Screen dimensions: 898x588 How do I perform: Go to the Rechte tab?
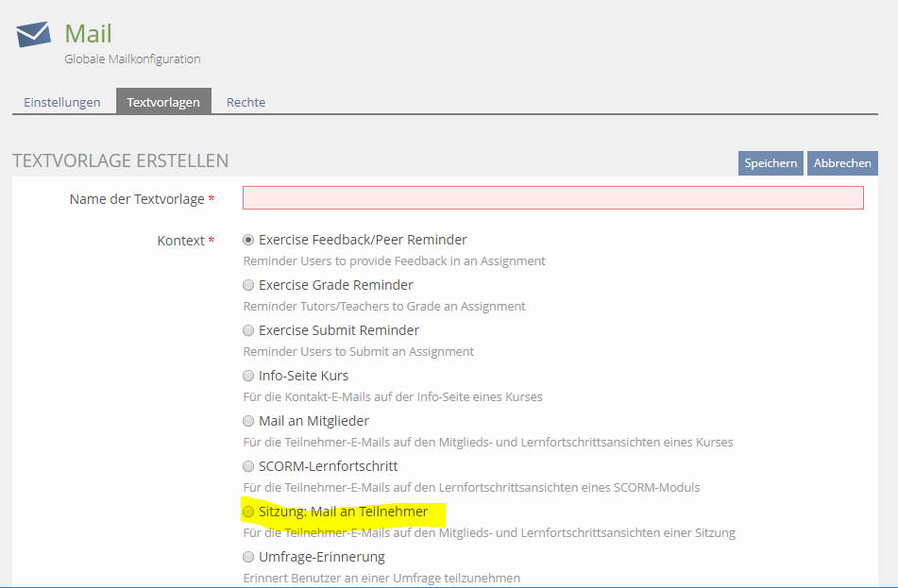pos(246,102)
